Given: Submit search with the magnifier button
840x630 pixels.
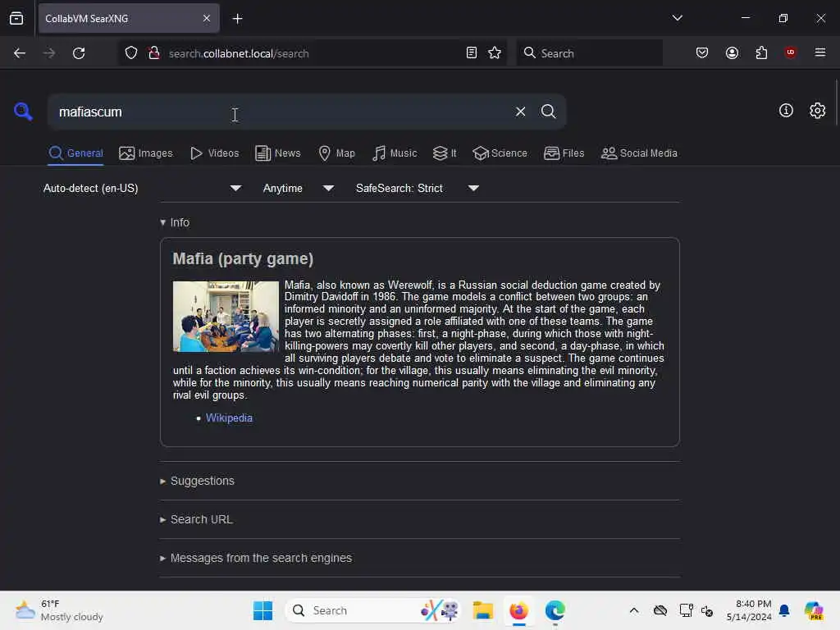Looking at the screenshot, I should coord(548,112).
